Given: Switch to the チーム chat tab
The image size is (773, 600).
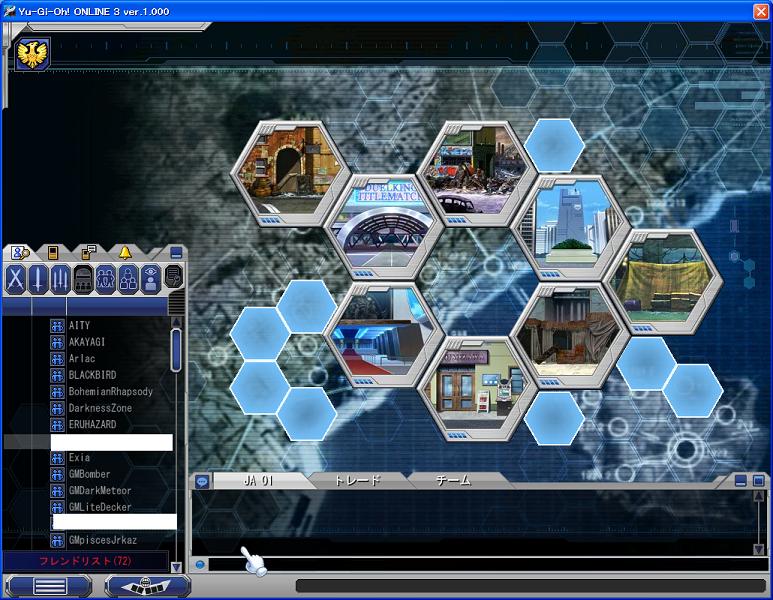Looking at the screenshot, I should pos(454,481).
